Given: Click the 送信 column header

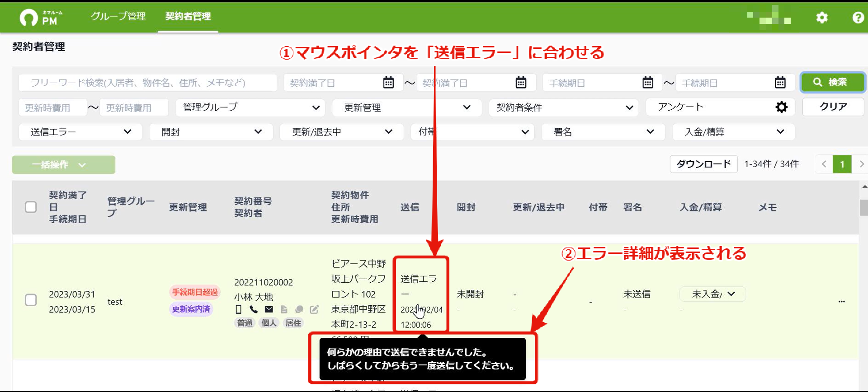Looking at the screenshot, I should 410,207.
